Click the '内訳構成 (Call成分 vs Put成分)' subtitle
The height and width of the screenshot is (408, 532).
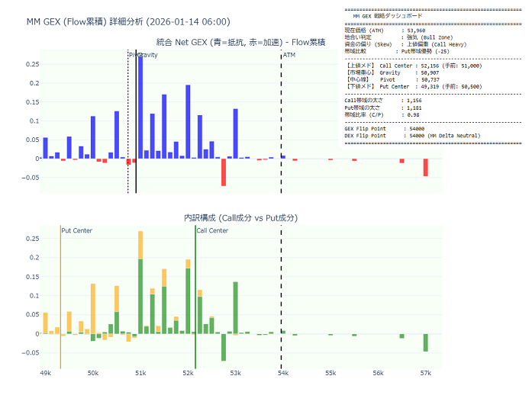click(240, 218)
